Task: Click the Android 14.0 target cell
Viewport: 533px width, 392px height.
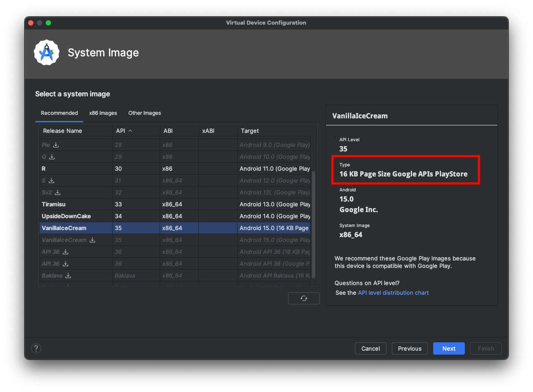Action: [x=274, y=216]
